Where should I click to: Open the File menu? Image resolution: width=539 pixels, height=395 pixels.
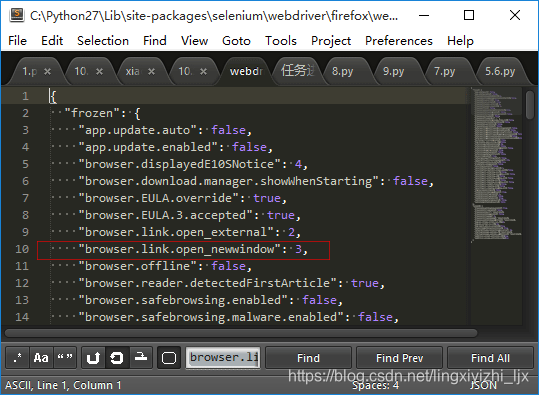point(18,41)
